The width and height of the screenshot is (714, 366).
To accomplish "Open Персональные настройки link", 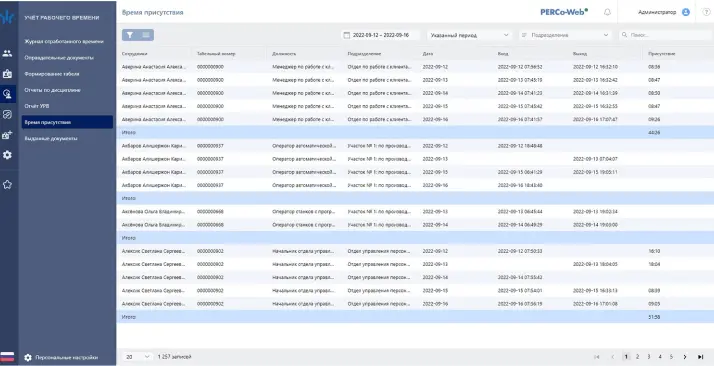I will pos(66,357).
